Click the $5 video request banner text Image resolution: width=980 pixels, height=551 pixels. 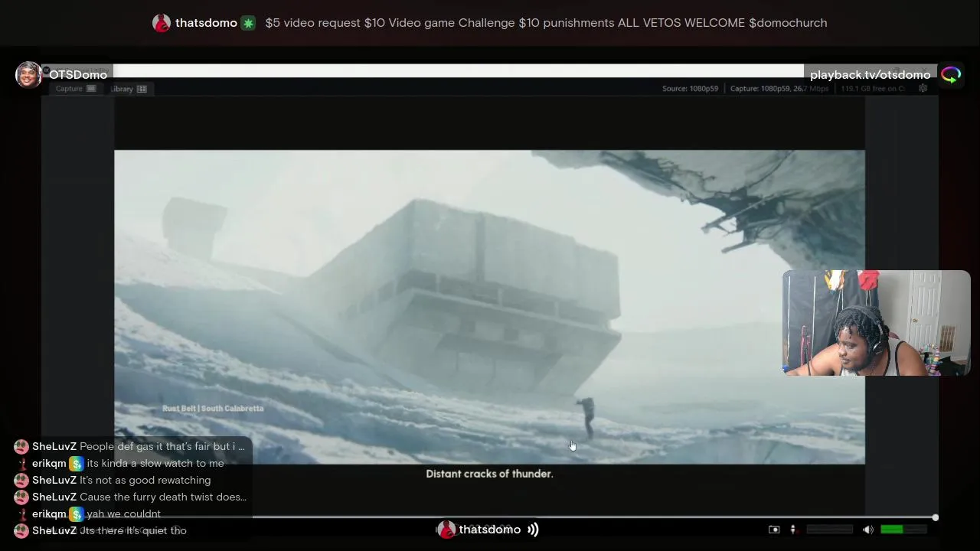coord(546,23)
